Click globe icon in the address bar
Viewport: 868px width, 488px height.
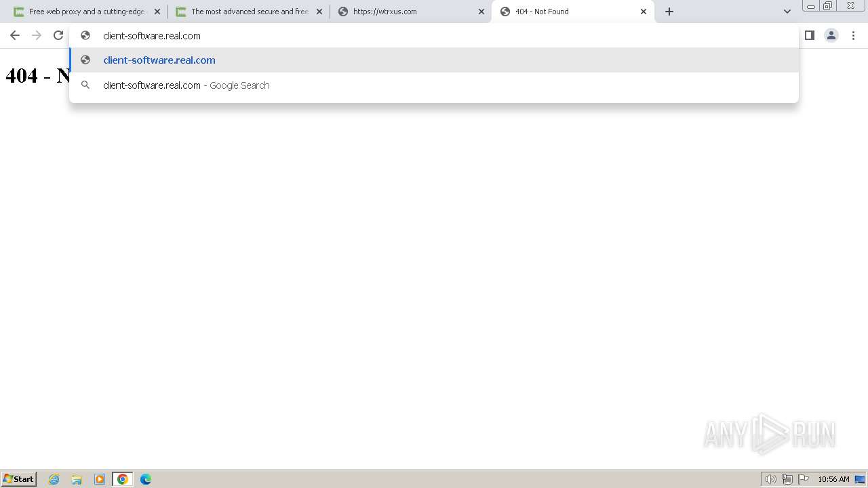[85, 35]
